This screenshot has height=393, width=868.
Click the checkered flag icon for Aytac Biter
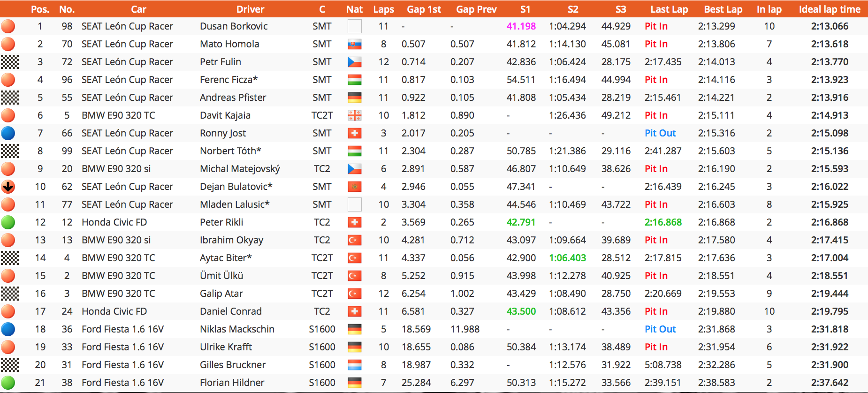(10, 258)
